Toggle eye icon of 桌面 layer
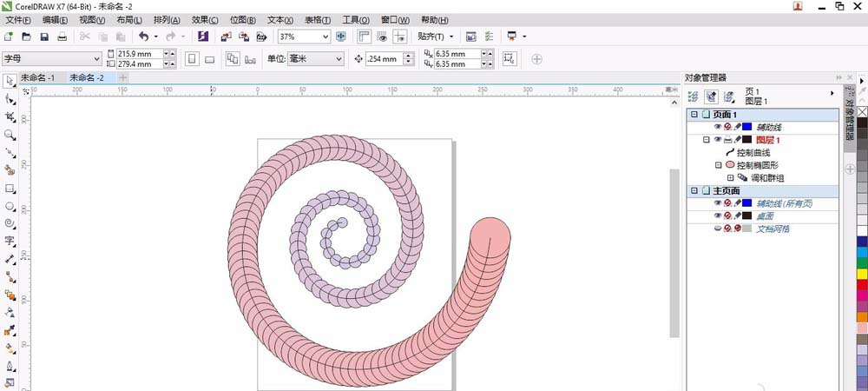This screenshot has height=391, width=868. coord(718,215)
